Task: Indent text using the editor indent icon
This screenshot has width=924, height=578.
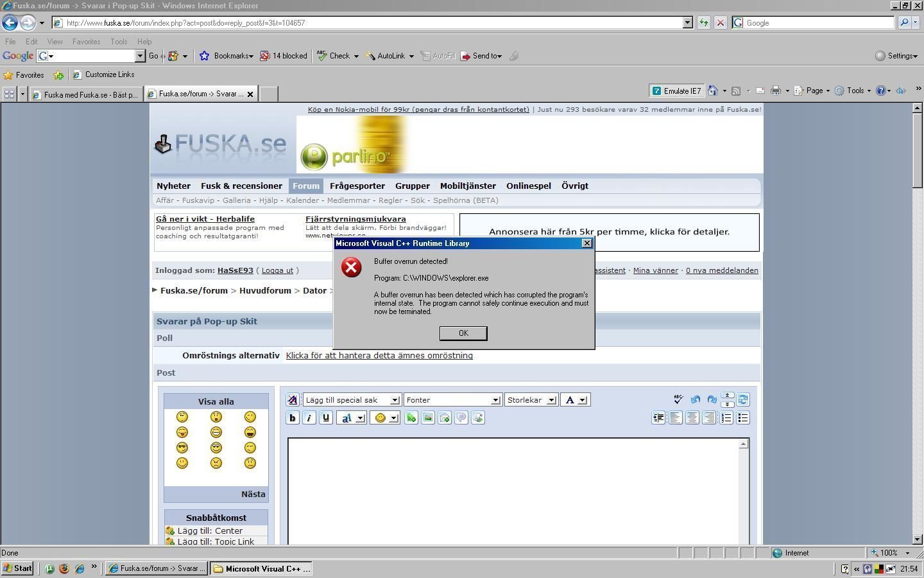Action: click(x=658, y=418)
